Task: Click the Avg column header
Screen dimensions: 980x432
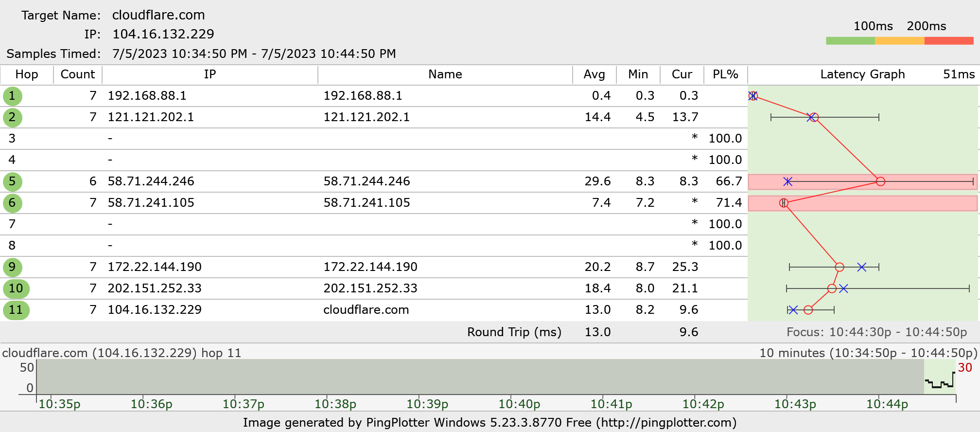Action: tap(595, 74)
